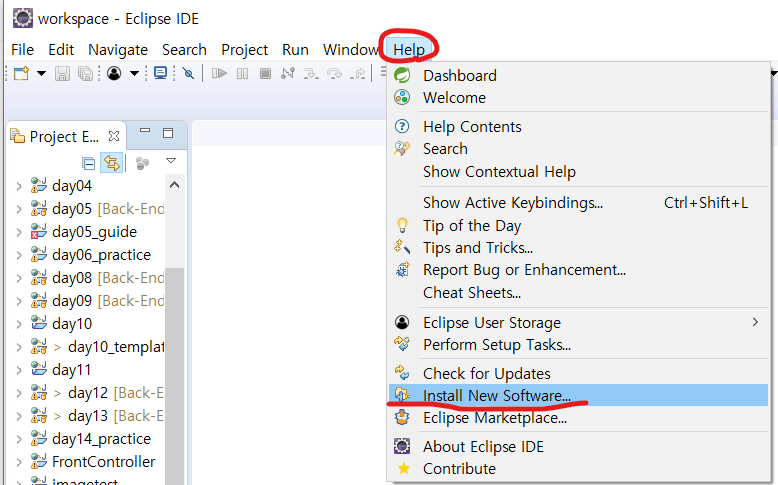The width and height of the screenshot is (778, 485).
Task: Click the Step Into icon
Action: (x=311, y=74)
